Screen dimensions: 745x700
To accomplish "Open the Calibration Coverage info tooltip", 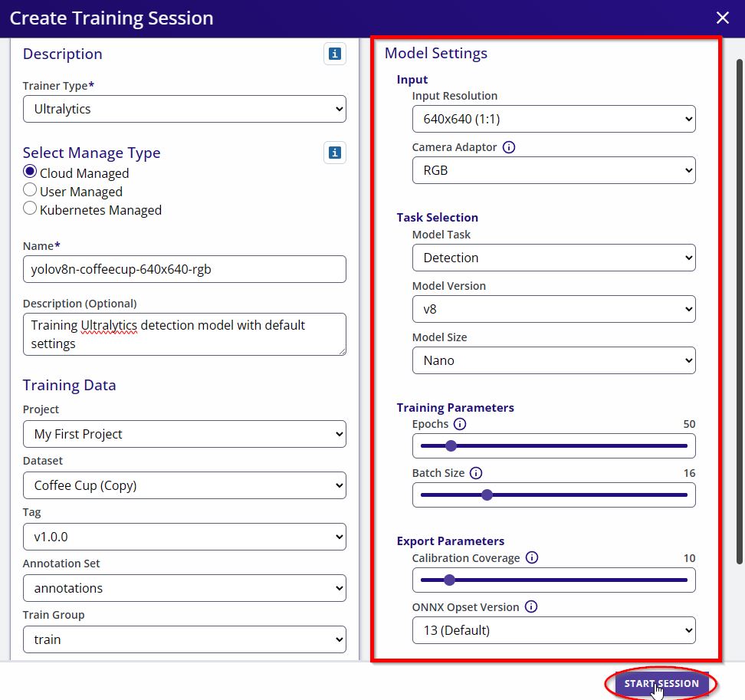I will point(532,558).
